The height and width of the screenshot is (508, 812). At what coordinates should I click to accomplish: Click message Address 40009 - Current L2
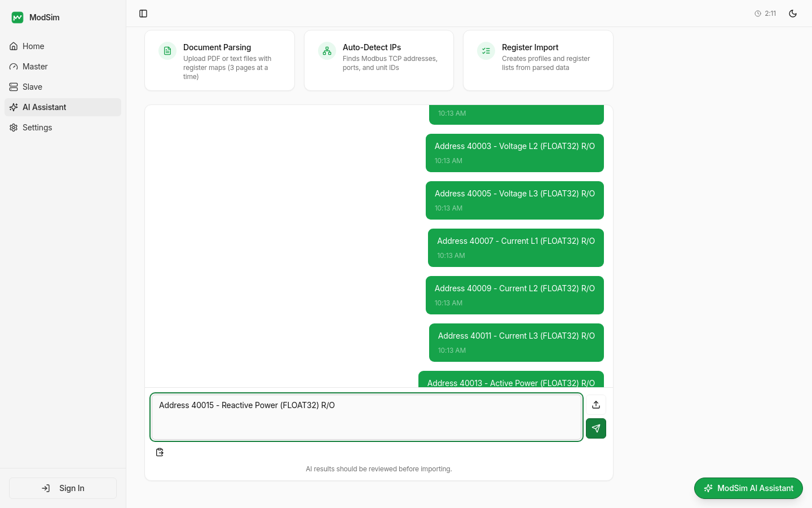pyautogui.click(x=515, y=295)
